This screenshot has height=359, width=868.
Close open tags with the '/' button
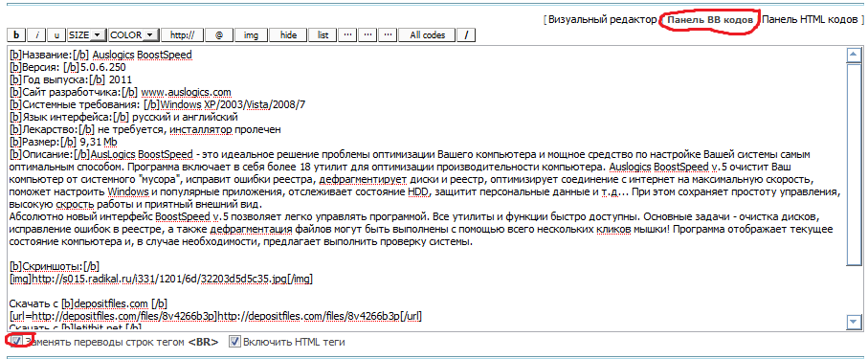click(467, 34)
